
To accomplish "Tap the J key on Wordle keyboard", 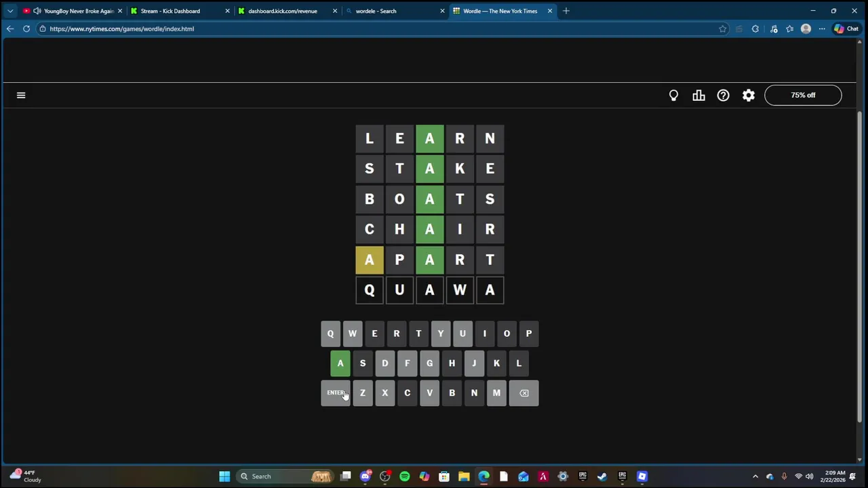I will [474, 363].
